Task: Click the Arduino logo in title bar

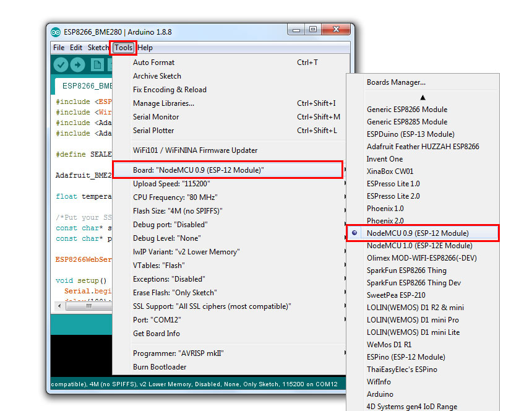Action: click(55, 32)
